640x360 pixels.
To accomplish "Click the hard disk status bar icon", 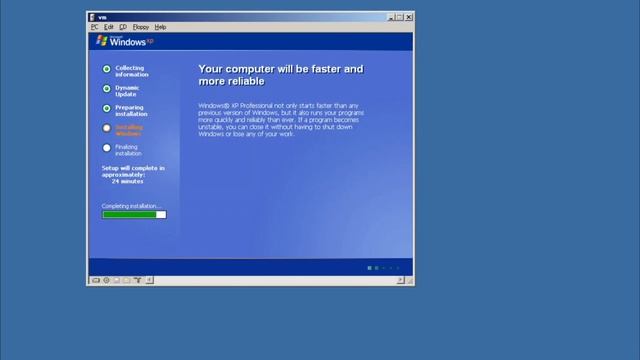I will (96, 280).
